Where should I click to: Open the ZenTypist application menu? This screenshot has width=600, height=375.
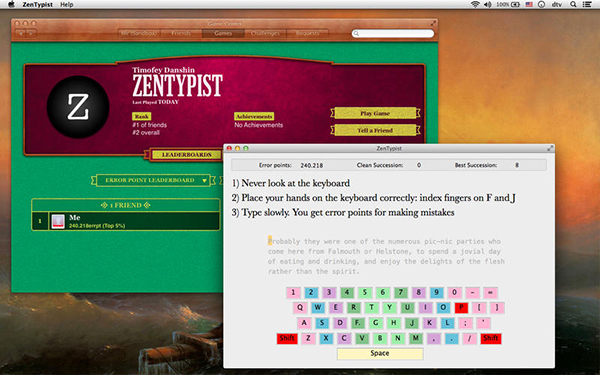tap(38, 5)
